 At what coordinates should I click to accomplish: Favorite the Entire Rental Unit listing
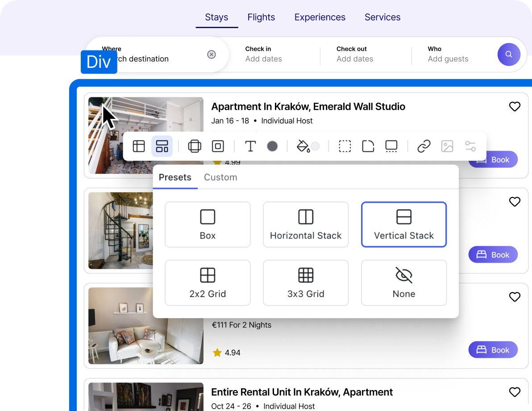point(515,392)
